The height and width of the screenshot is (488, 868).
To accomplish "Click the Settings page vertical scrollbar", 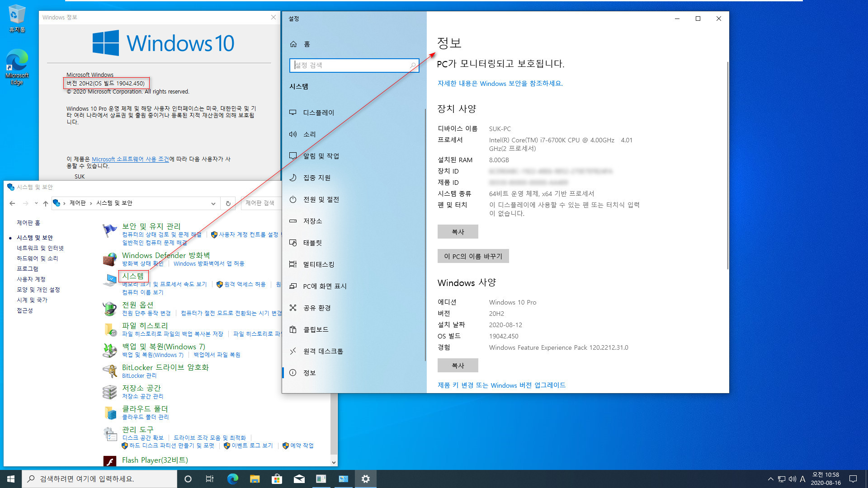I will [727, 165].
